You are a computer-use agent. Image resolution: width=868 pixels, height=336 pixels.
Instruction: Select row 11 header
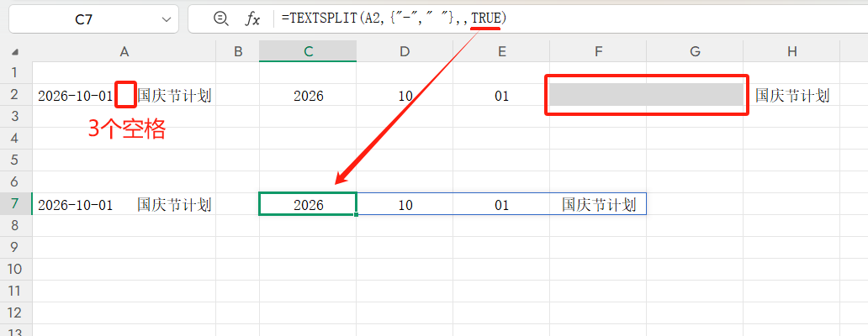pyautogui.click(x=15, y=291)
